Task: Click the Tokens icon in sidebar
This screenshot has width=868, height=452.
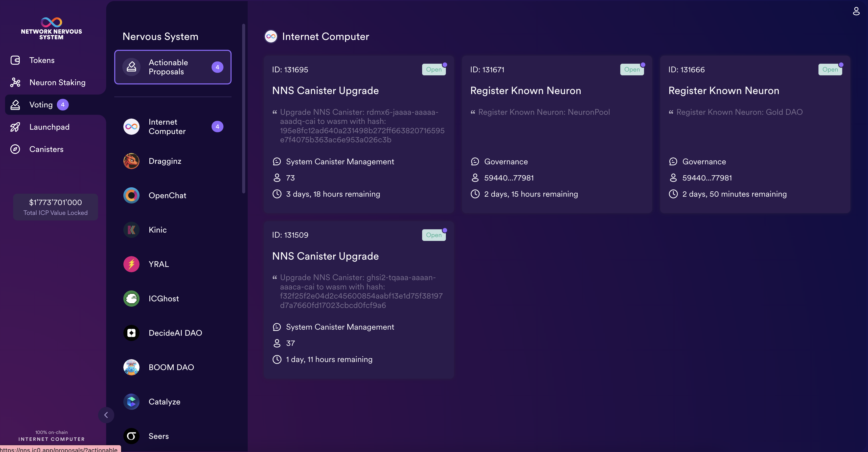Action: [15, 60]
